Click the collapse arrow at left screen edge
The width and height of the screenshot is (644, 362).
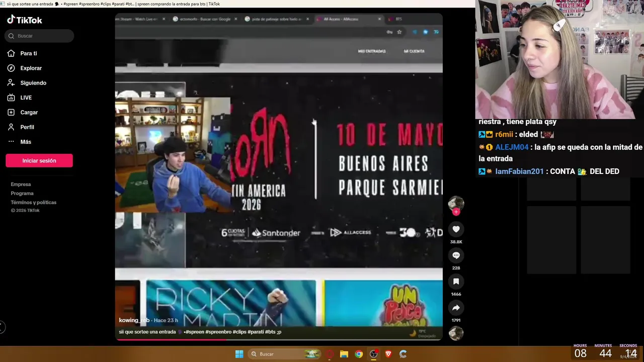[x=2, y=327]
